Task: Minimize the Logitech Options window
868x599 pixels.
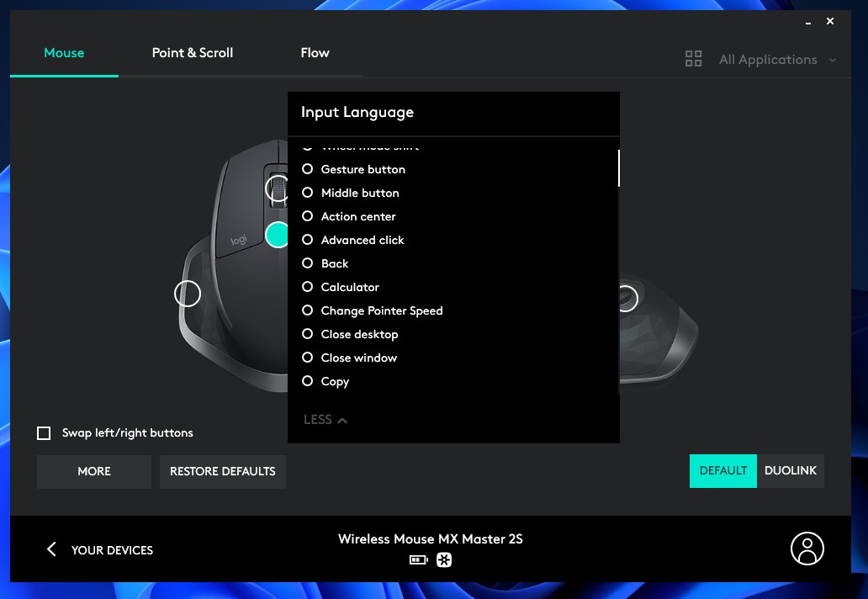Action: click(x=808, y=22)
